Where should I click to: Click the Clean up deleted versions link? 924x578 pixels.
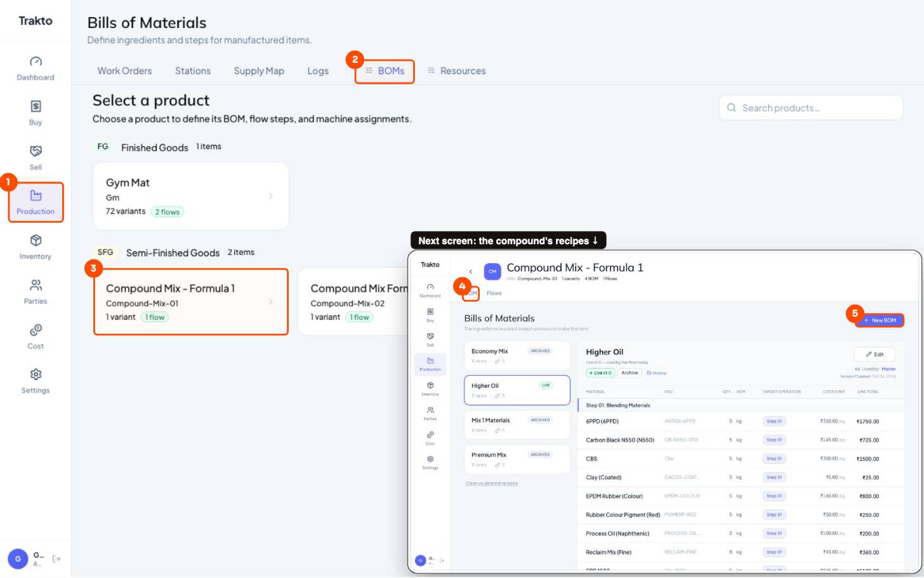coord(492,483)
